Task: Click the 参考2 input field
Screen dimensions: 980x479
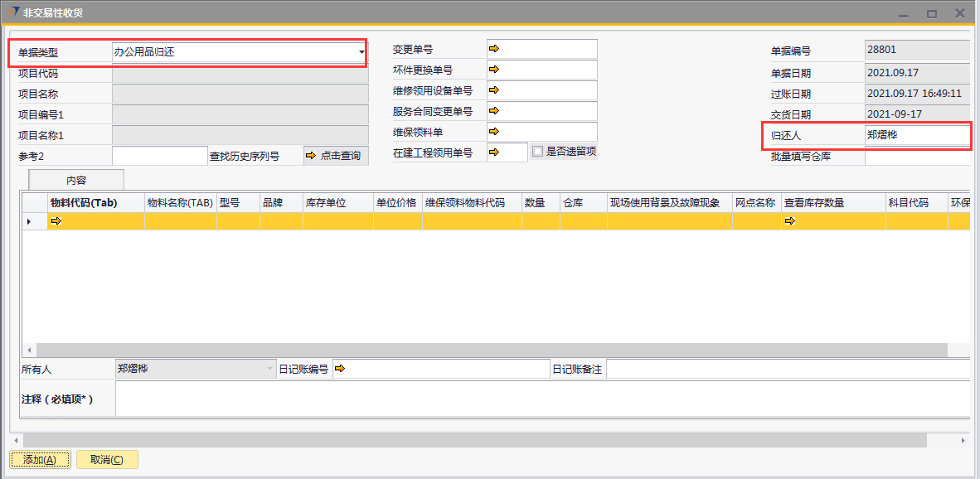Action: pos(159,156)
